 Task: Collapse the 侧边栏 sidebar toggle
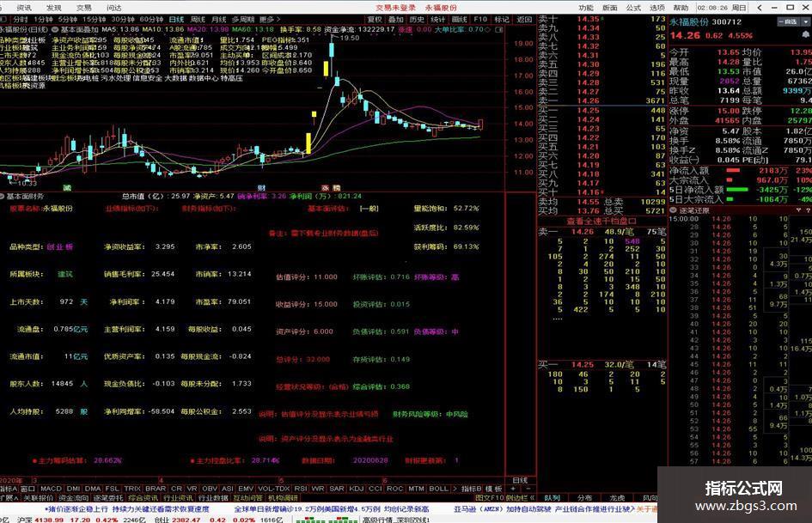click(x=520, y=497)
